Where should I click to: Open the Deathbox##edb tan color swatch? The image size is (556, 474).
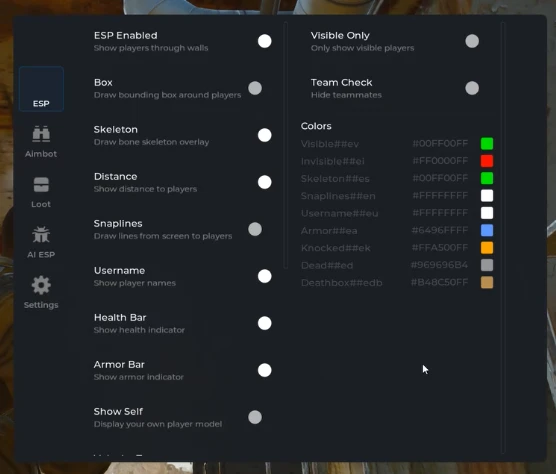point(487,283)
